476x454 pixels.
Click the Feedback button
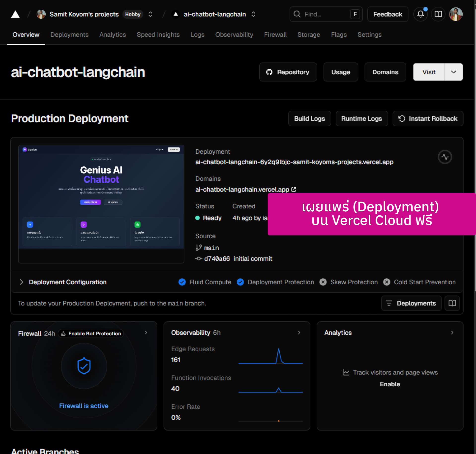388,14
